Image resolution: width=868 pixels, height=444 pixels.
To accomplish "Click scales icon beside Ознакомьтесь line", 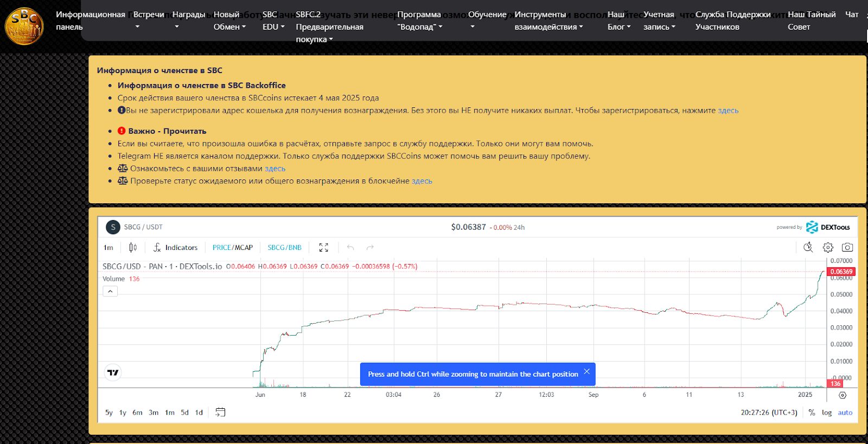I will [x=123, y=168].
